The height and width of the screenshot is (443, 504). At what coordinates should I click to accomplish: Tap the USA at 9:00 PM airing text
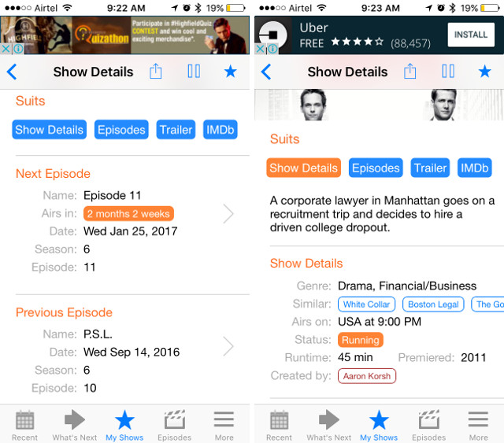380,322
